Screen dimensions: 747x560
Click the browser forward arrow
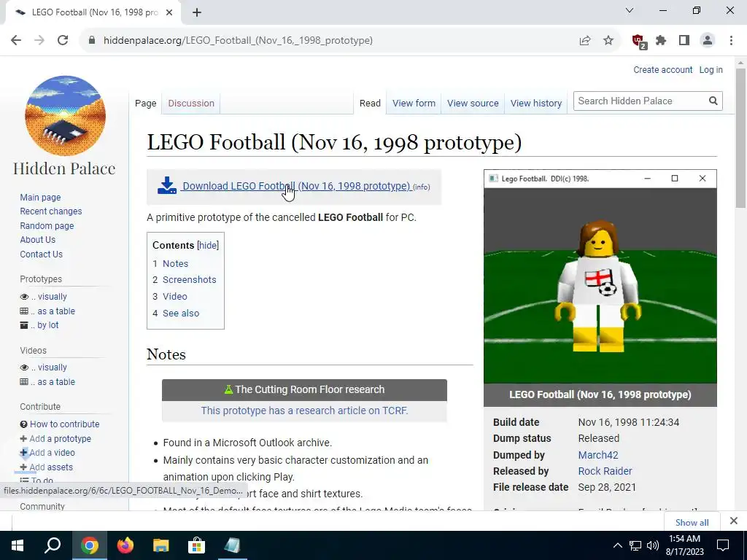point(39,41)
